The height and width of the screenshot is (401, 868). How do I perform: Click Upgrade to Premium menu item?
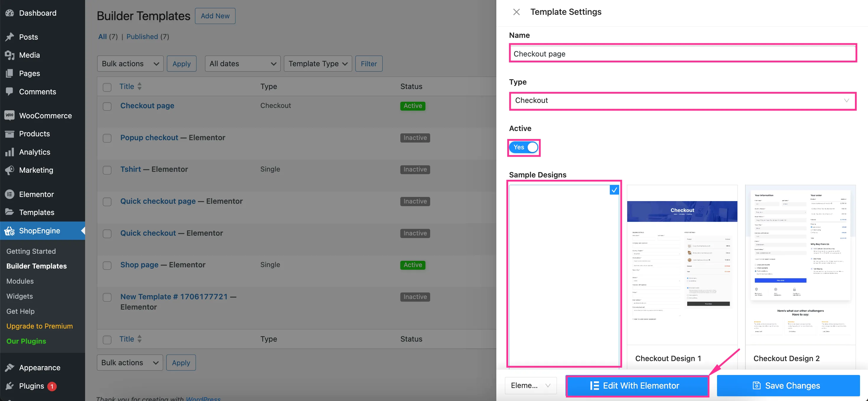pos(39,326)
